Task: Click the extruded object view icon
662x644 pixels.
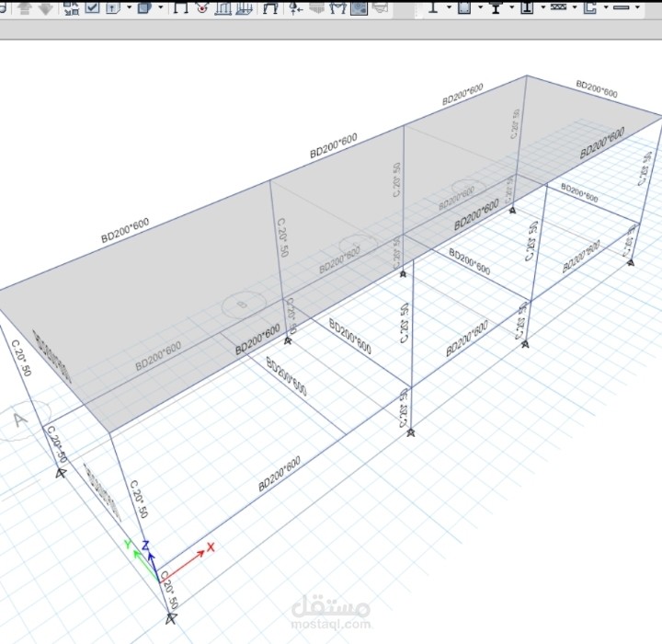Action: click(112, 7)
